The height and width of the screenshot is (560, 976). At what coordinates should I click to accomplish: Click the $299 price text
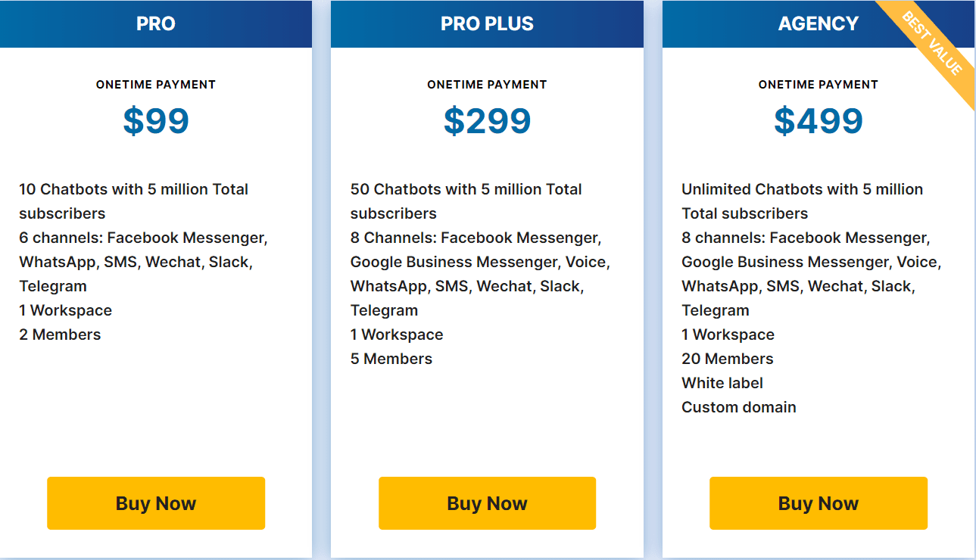pyautogui.click(x=487, y=120)
